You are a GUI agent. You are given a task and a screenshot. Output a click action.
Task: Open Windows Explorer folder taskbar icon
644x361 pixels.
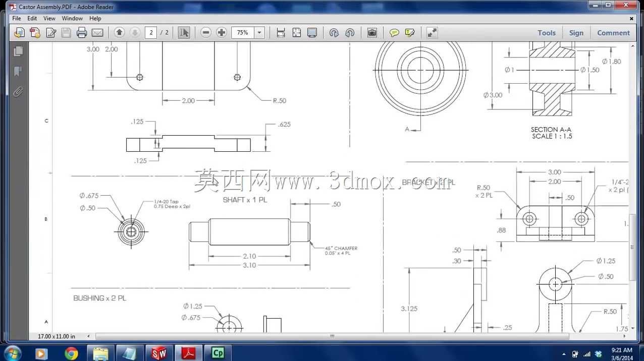point(100,353)
